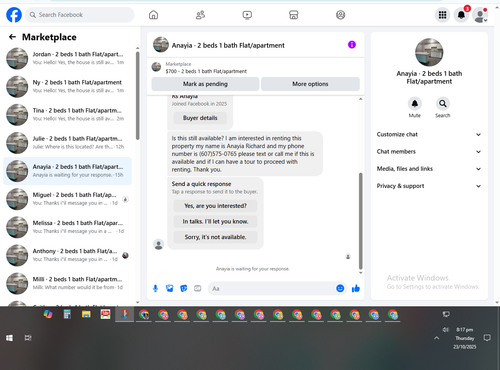This screenshot has height=370, width=500.
Task: Send quick reply Yes, are you interested?
Action: pyautogui.click(x=215, y=206)
